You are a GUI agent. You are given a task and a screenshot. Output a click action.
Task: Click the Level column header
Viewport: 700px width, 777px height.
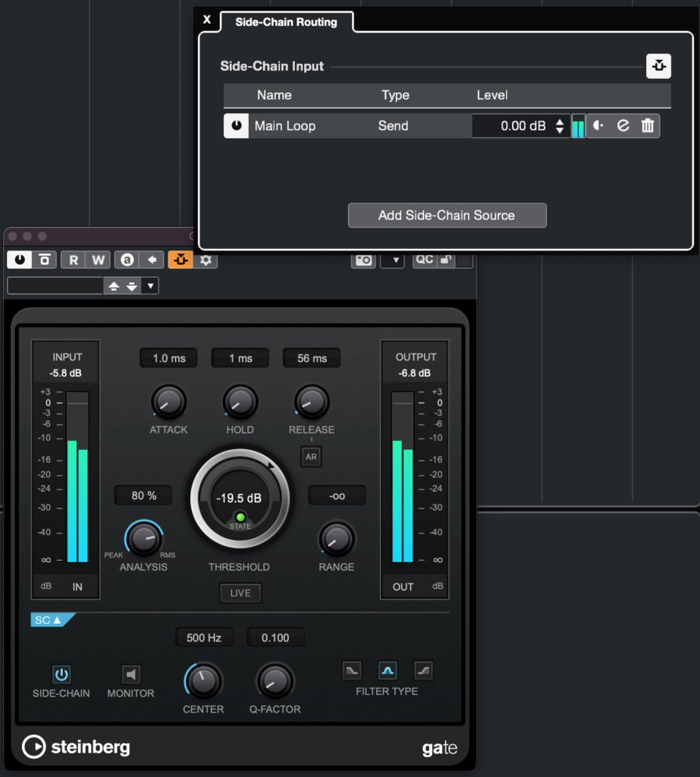pos(492,95)
